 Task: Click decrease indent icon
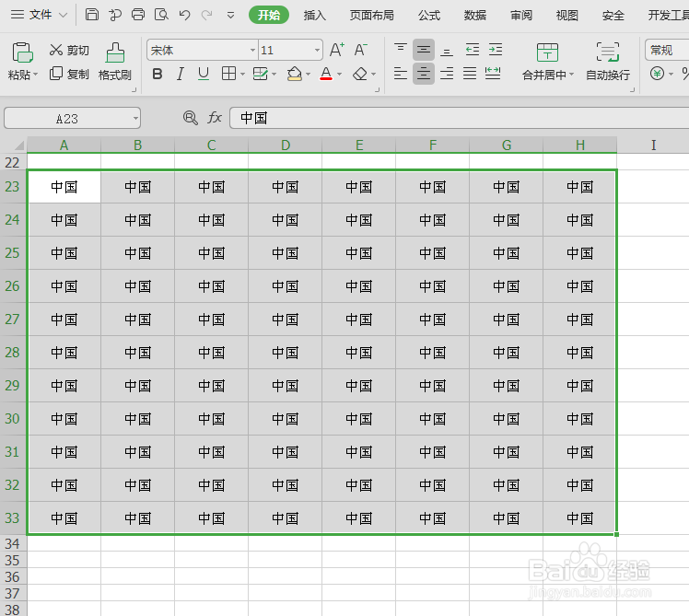(473, 49)
